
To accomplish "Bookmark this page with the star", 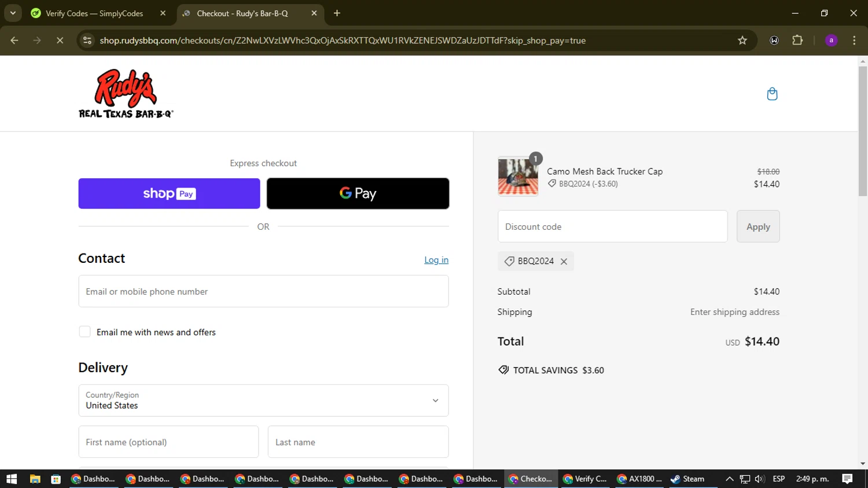I will (x=742, y=41).
